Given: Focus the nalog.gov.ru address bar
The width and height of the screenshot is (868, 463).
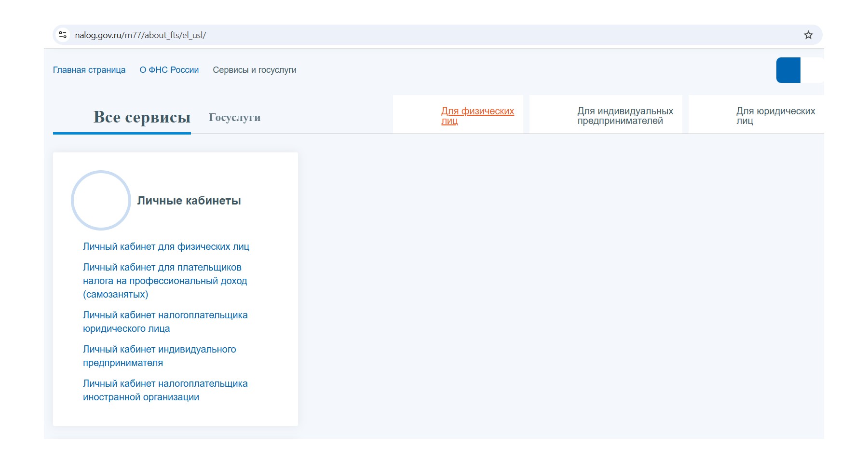Looking at the screenshot, I should 386,35.
